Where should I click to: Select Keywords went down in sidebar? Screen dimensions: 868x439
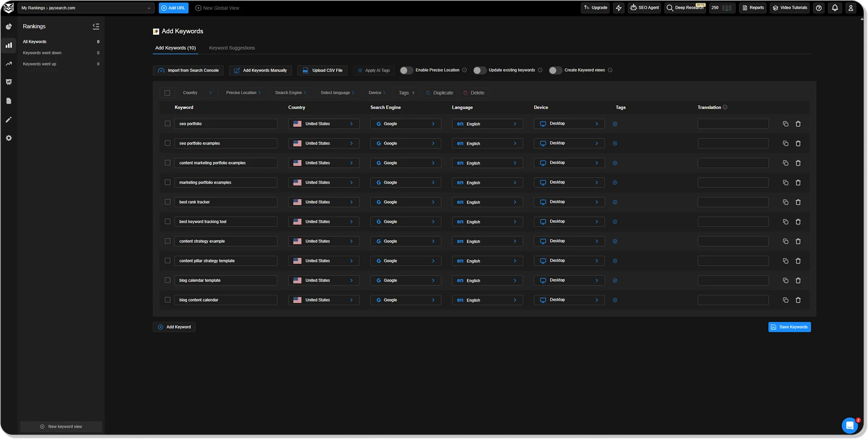coord(61,53)
